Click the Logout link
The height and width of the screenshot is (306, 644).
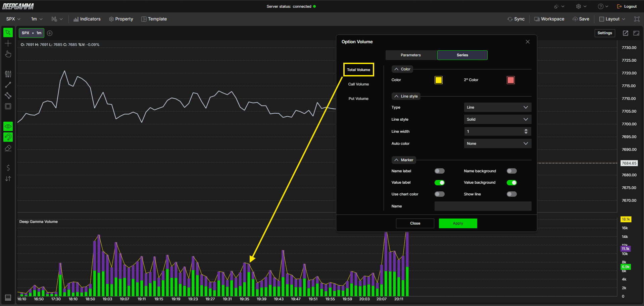click(627, 6)
